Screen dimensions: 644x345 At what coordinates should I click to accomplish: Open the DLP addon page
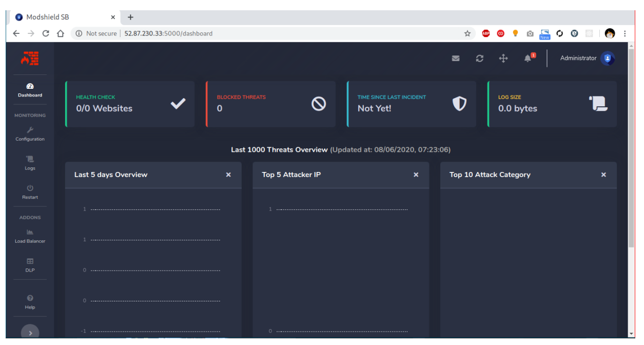[x=30, y=265]
